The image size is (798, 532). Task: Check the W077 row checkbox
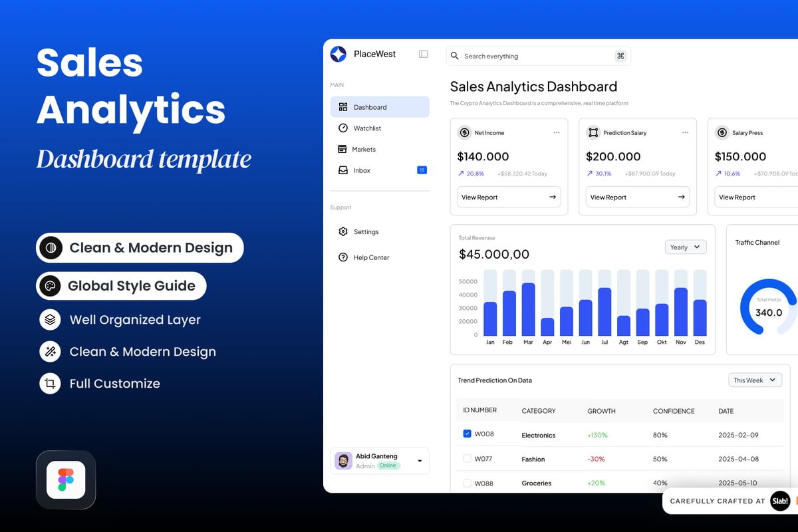click(467, 459)
